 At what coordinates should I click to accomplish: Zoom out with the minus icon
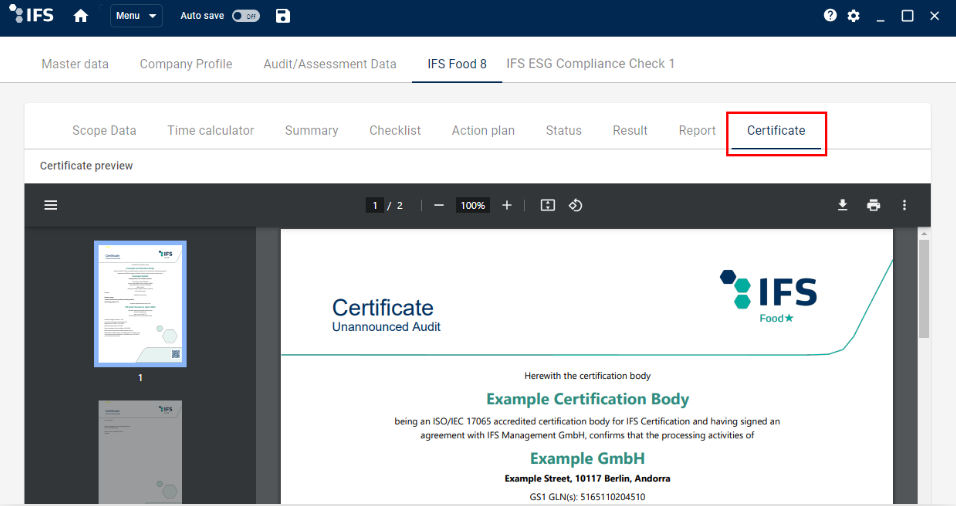click(x=439, y=205)
